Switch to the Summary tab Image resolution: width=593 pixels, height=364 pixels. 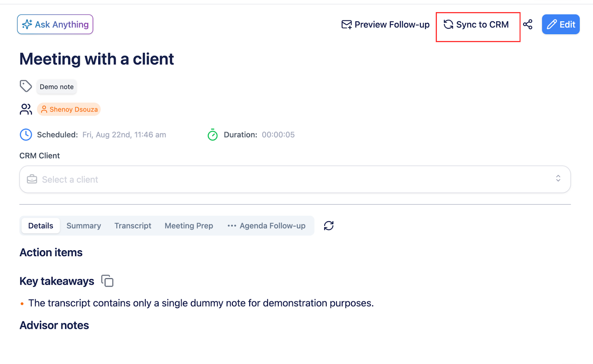click(x=84, y=226)
